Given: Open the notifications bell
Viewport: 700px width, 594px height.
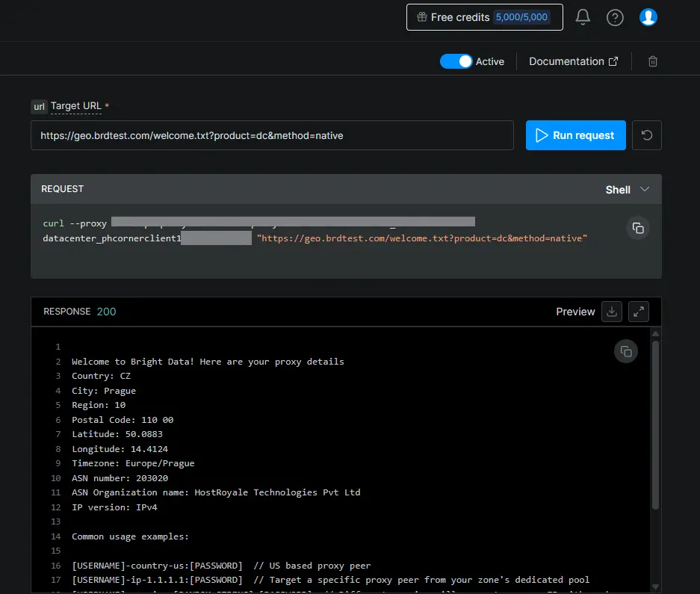Looking at the screenshot, I should [x=583, y=17].
